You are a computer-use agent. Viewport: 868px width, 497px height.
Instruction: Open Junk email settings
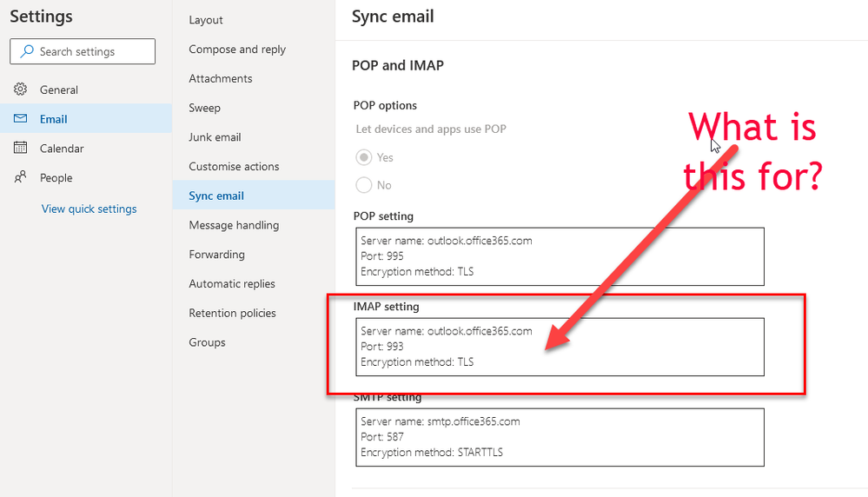click(215, 137)
